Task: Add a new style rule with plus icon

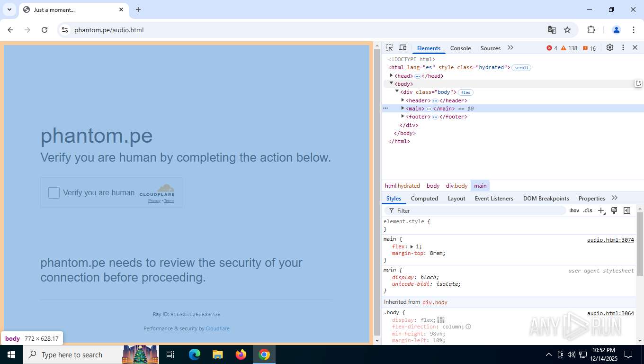Action: [601, 210]
